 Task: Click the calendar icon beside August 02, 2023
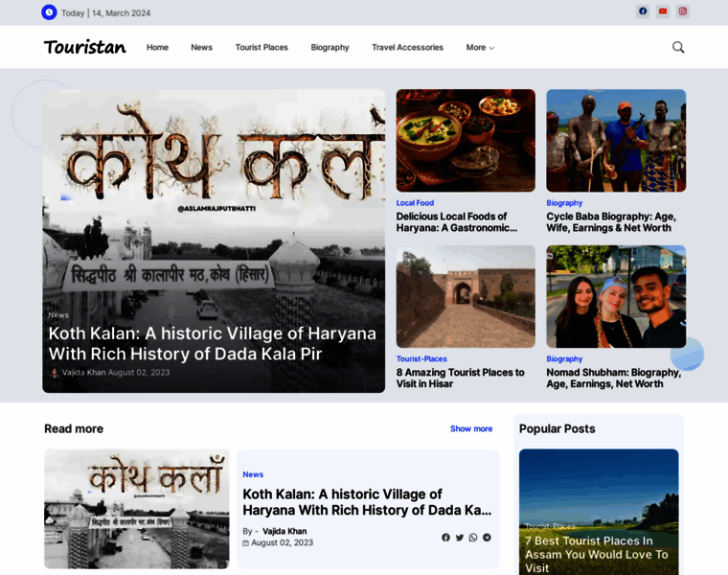[245, 543]
